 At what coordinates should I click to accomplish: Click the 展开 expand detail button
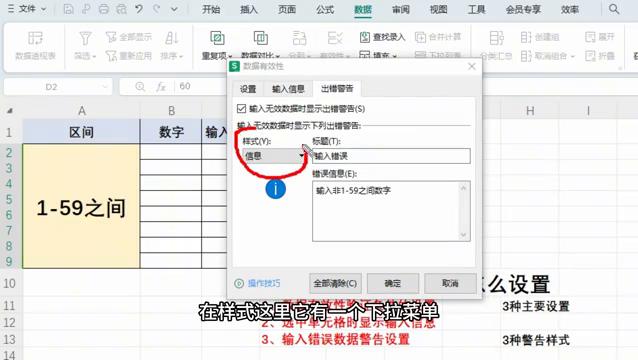pyautogui.click(x=599, y=37)
